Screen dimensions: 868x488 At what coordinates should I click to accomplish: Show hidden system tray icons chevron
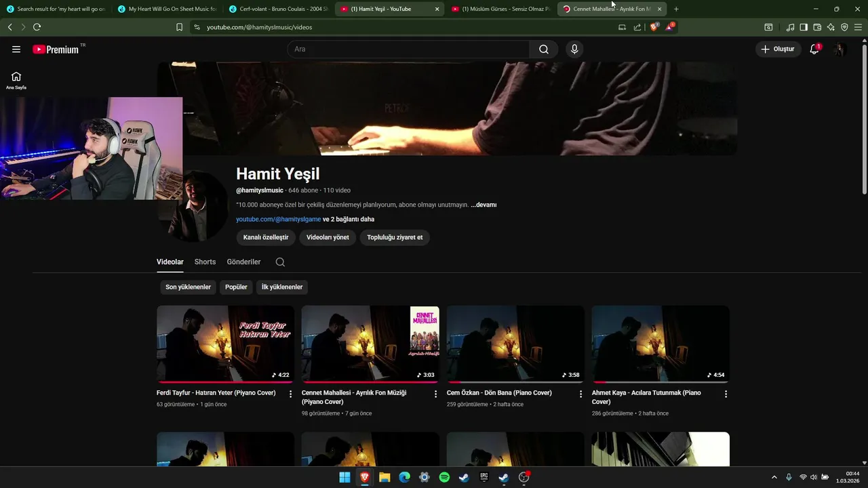tap(774, 477)
